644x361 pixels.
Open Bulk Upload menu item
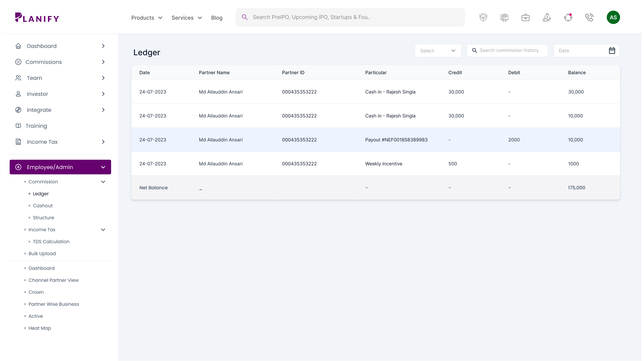point(42,254)
